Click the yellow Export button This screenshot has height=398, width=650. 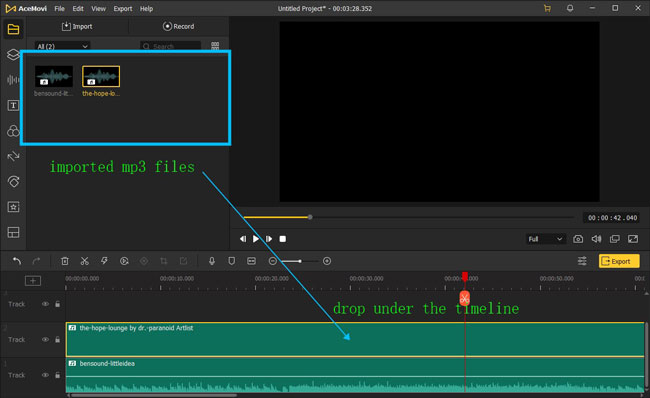click(x=619, y=261)
